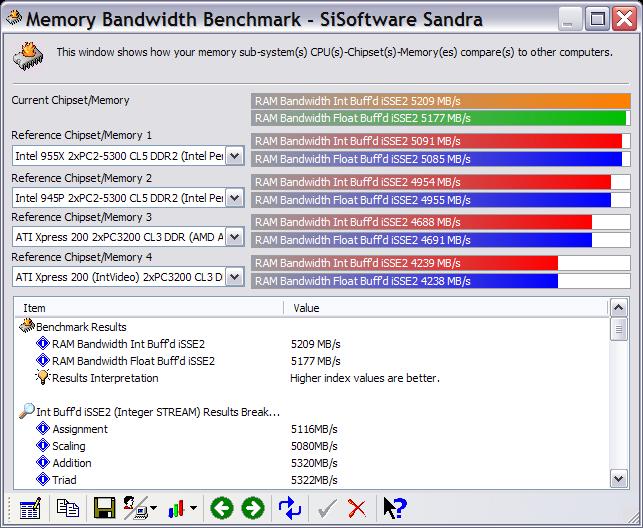The image size is (643, 528).
Task: Save results using the floppy disk icon
Action: 105,508
